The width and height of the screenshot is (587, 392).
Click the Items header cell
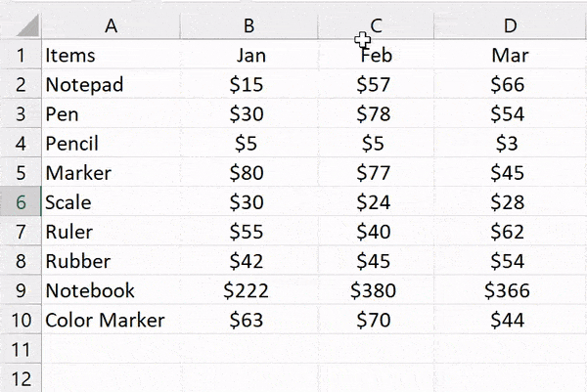pos(111,55)
